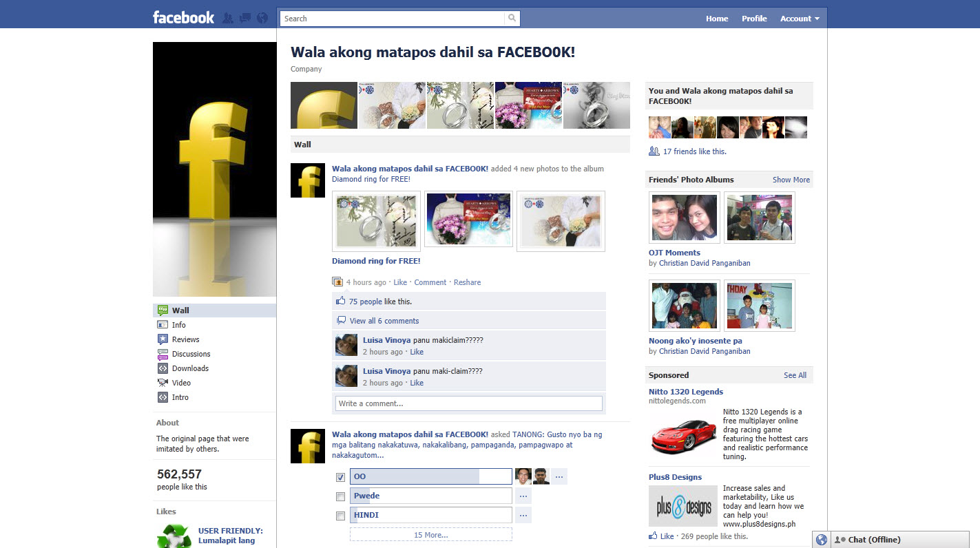
Task: Check the HINDI poll option checkbox
Action: 340,516
